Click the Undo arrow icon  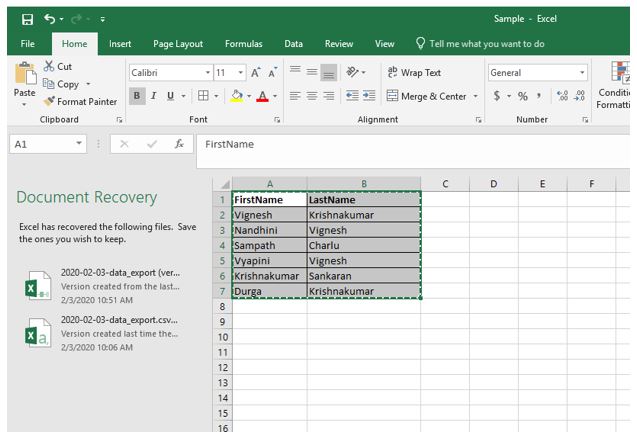(x=50, y=18)
